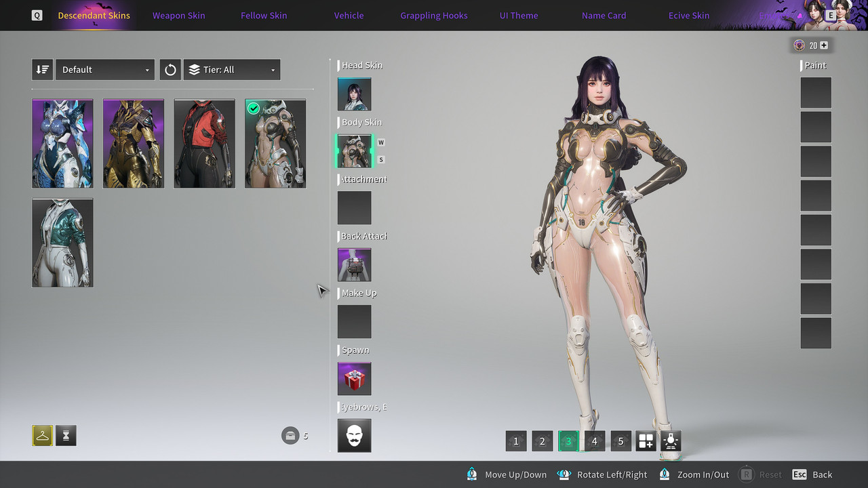
Task: Open the empty Attachment slot
Action: (x=355, y=208)
